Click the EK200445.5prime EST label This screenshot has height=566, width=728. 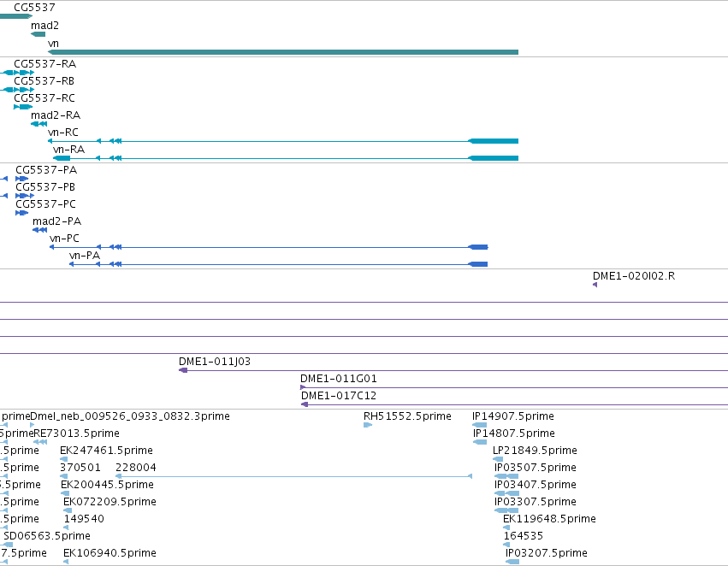[x=107, y=485]
